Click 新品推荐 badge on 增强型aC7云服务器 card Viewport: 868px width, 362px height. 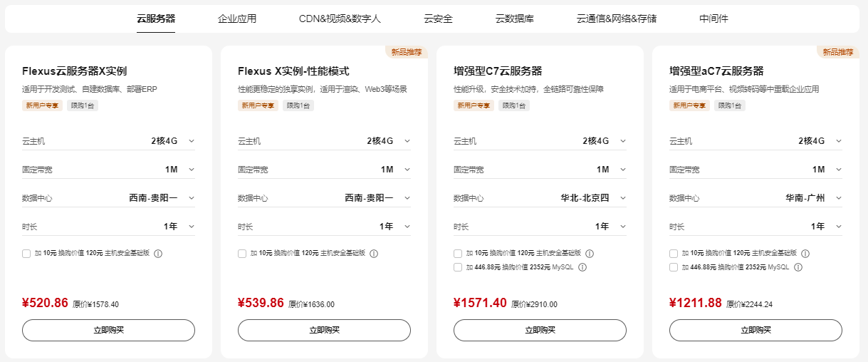click(838, 51)
